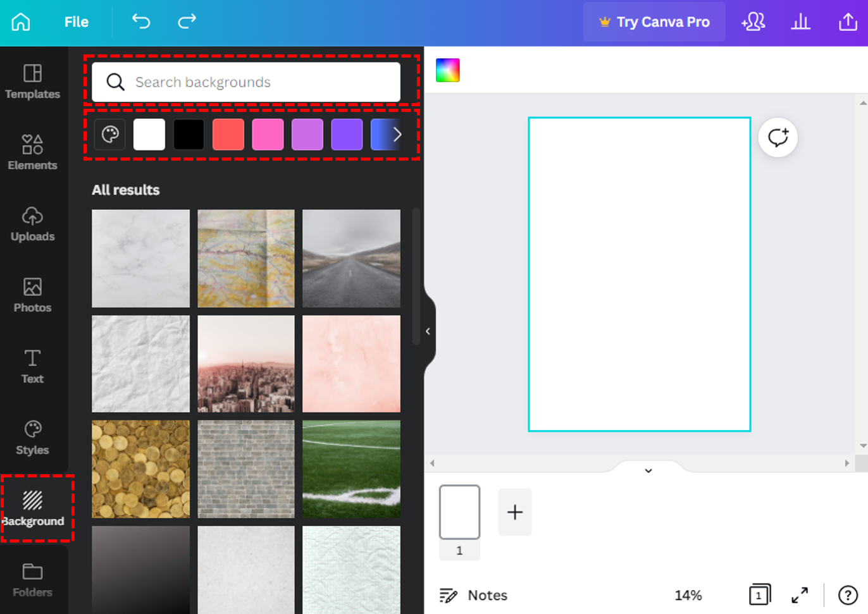
Task: Select the white marble background
Action: (140, 259)
